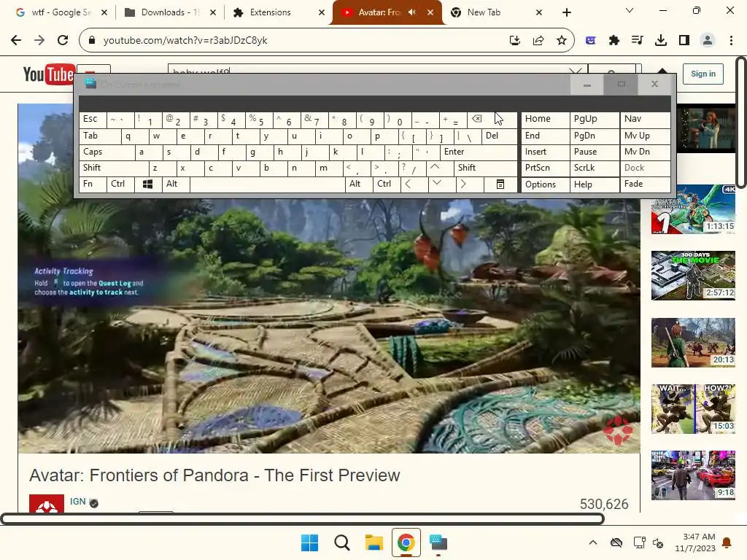Viewport: 747px width, 560px height.
Task: Click the share page icon in address bar
Action: tap(538, 41)
